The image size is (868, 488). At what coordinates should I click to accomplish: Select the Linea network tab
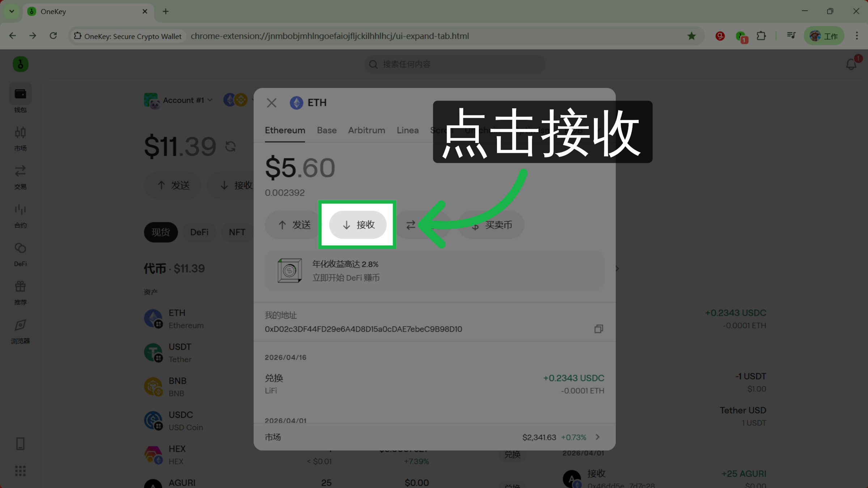408,130
